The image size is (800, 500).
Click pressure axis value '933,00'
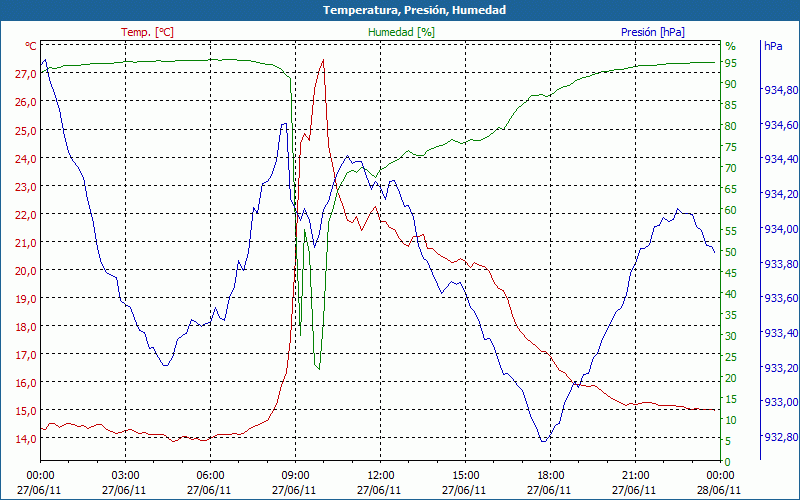click(781, 403)
